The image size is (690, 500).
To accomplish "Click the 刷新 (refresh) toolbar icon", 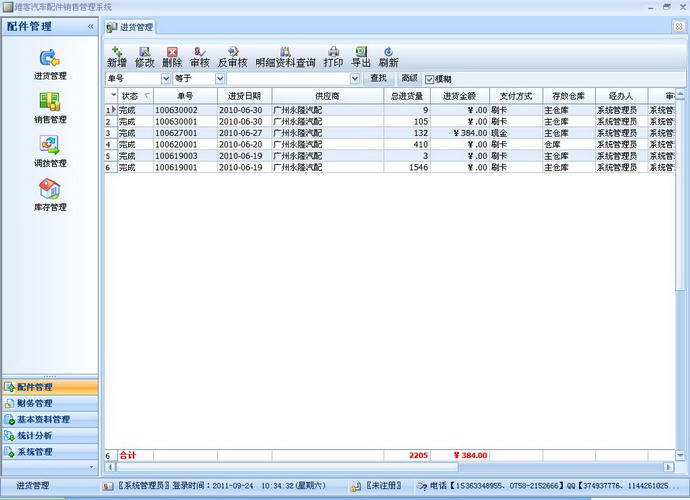I will point(389,58).
